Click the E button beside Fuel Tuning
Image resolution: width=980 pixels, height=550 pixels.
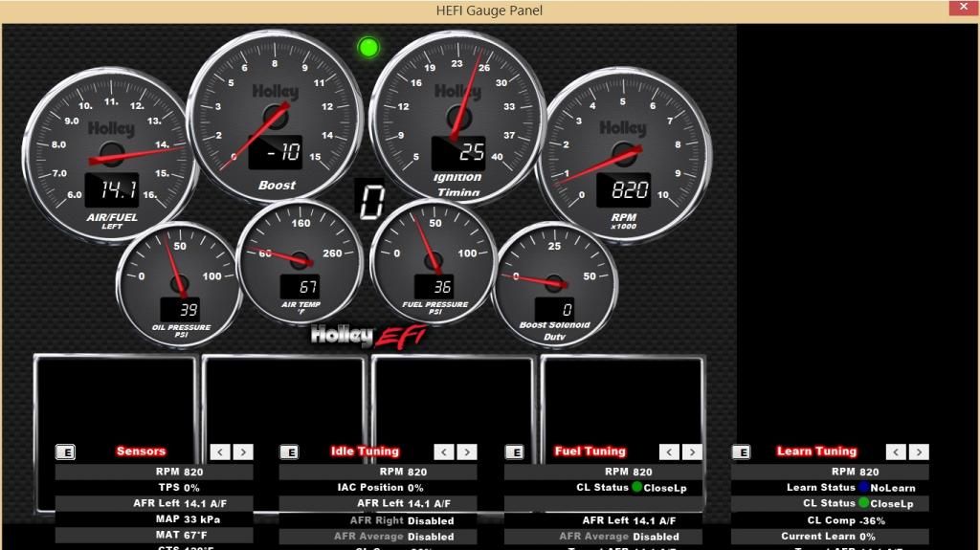(514, 451)
